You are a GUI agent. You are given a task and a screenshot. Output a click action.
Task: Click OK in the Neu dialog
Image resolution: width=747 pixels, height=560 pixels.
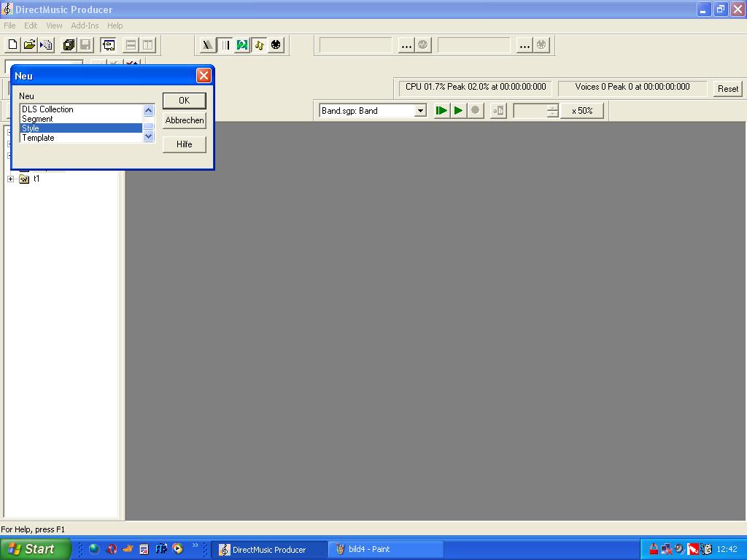[184, 101]
